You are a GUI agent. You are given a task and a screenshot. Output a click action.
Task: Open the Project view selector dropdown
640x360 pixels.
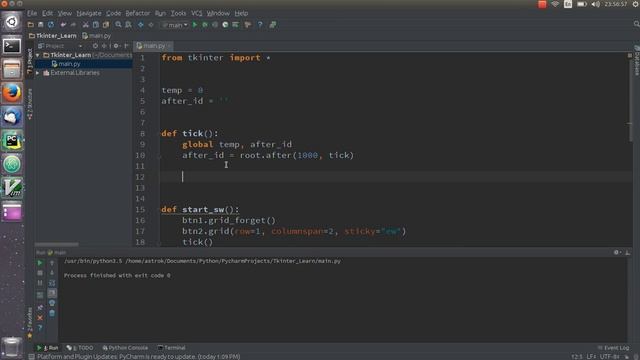60,46
